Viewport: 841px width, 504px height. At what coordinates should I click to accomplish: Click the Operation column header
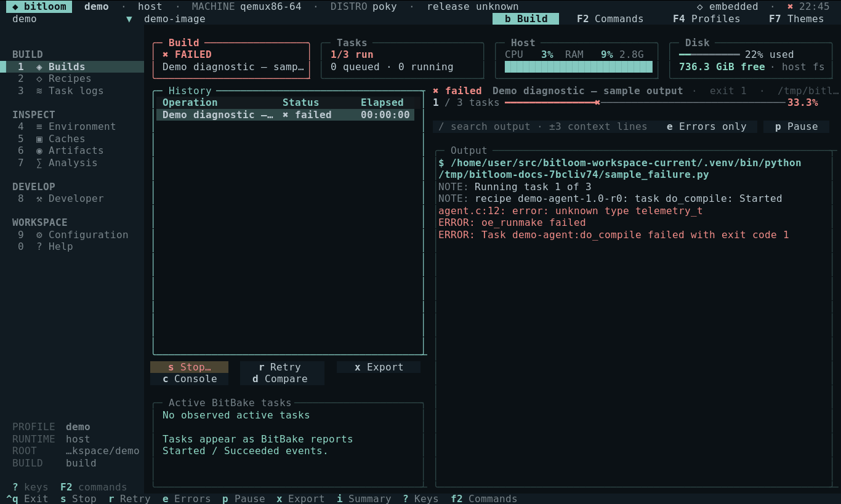(190, 103)
